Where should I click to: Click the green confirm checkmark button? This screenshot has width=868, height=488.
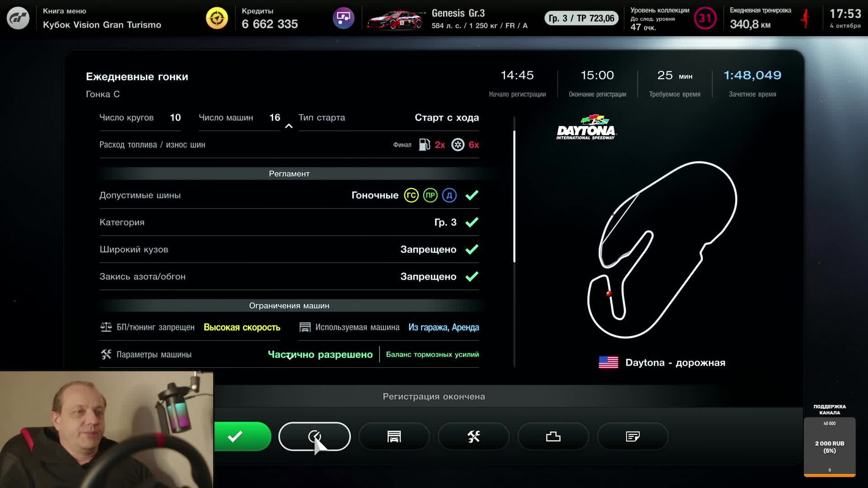pos(235,436)
